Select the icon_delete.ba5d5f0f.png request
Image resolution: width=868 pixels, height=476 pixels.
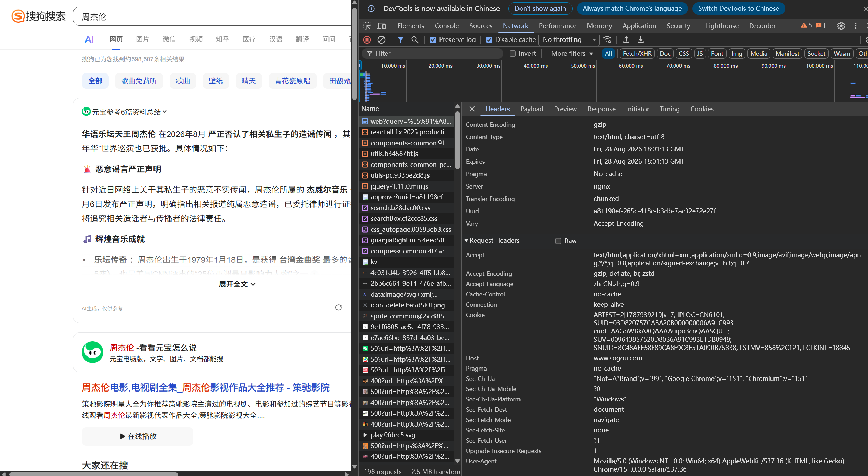click(407, 305)
